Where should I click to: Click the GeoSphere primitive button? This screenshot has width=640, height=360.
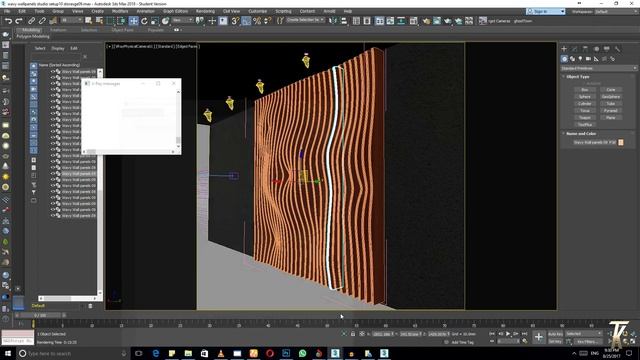tap(611, 96)
